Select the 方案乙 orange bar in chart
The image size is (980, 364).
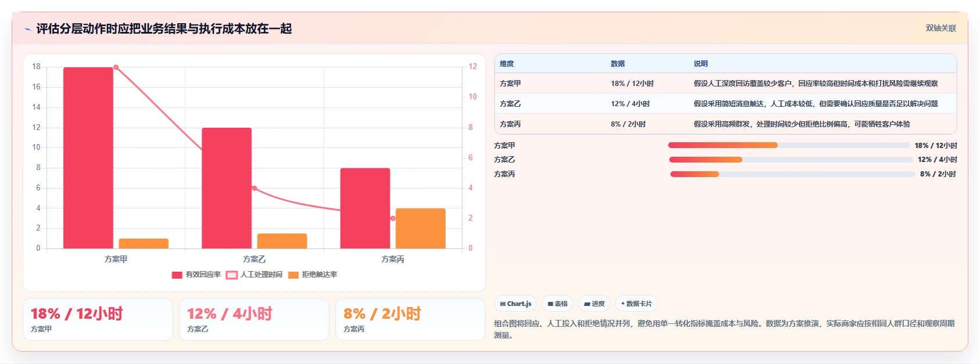(x=282, y=241)
